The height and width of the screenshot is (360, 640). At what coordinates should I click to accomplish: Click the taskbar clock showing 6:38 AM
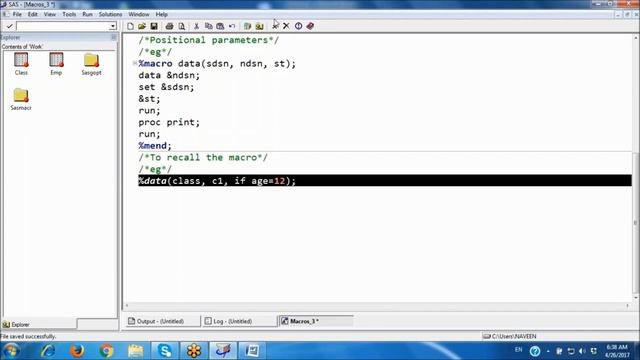(x=617, y=351)
